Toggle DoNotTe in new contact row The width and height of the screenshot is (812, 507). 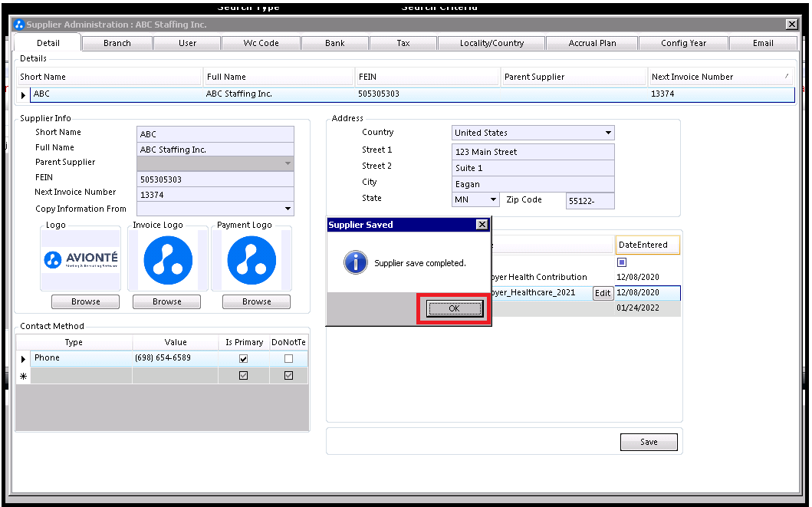[x=288, y=376]
